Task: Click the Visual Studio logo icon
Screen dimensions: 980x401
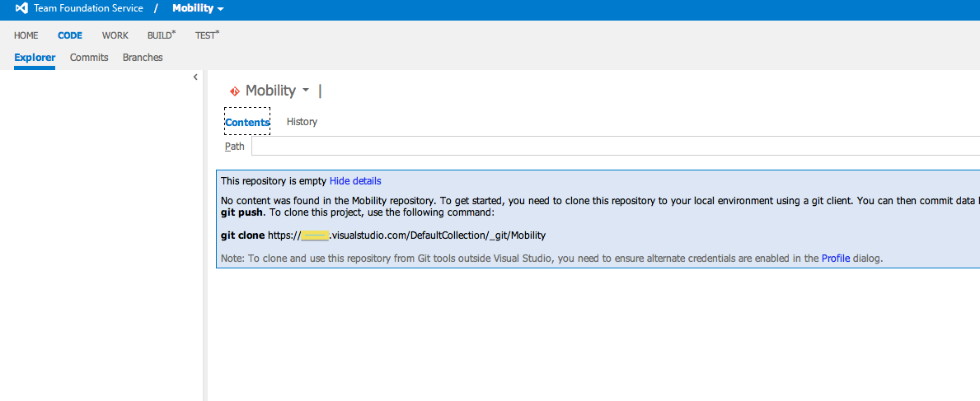Action: pyautogui.click(x=21, y=9)
